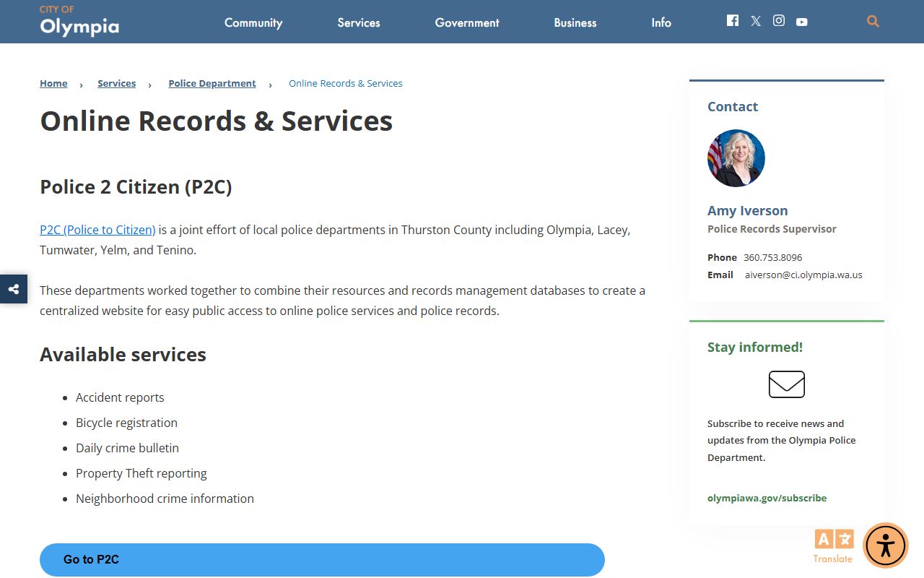This screenshot has height=578, width=924.
Task: Open the Business menu item
Action: point(575,22)
